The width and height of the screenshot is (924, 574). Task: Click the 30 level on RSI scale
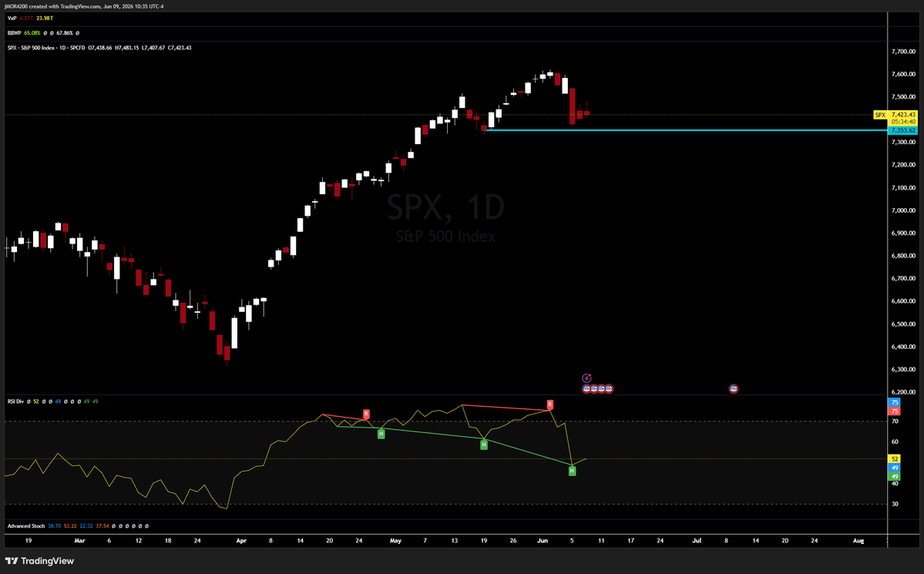pyautogui.click(x=895, y=504)
